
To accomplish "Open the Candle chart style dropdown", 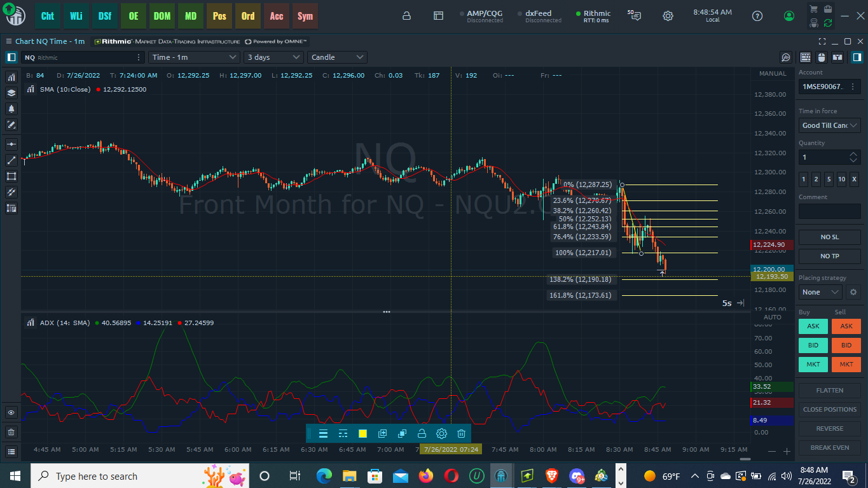I will click(x=337, y=57).
